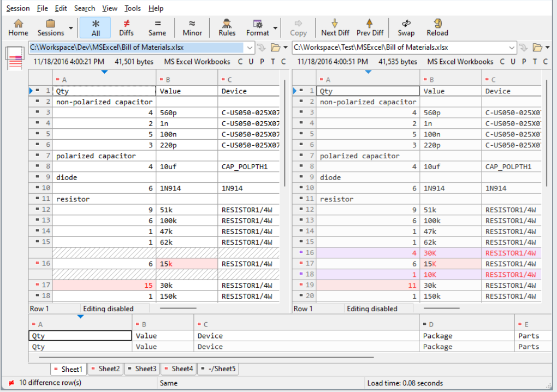
Task: Expand the Format dropdown arrow
Action: point(275,28)
